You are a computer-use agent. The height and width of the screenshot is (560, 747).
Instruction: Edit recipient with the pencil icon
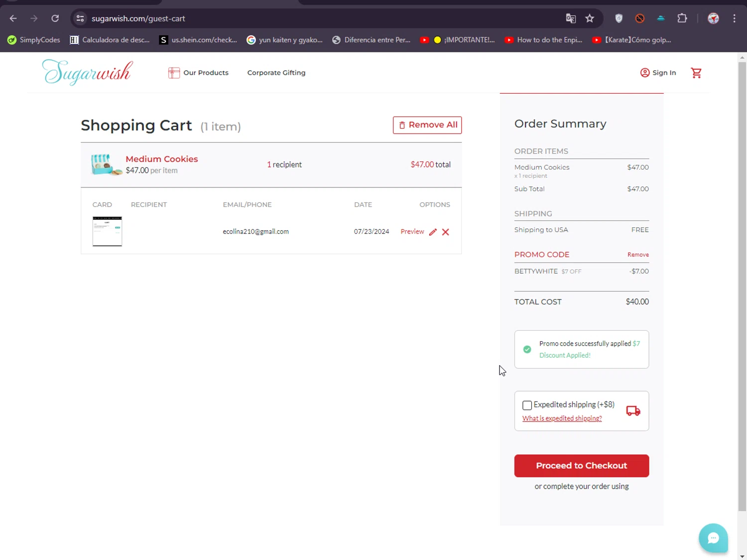(433, 232)
